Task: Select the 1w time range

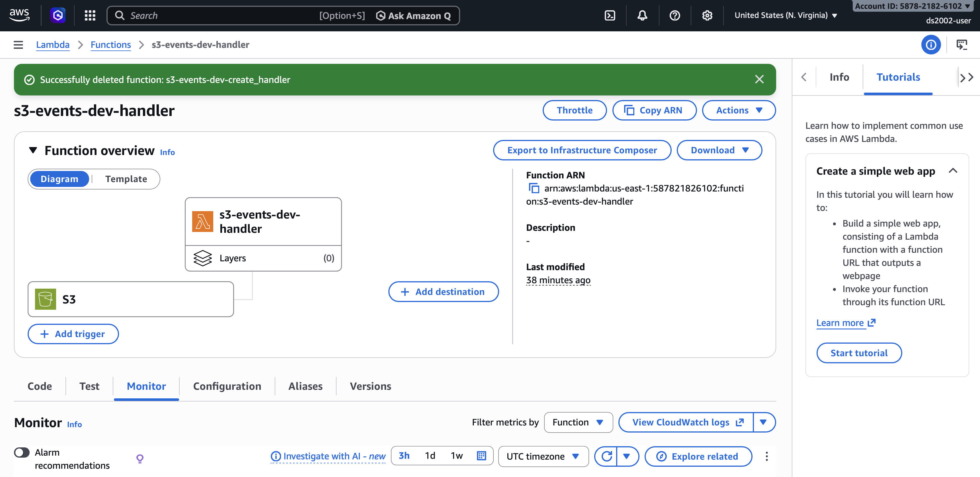Action: (456, 456)
